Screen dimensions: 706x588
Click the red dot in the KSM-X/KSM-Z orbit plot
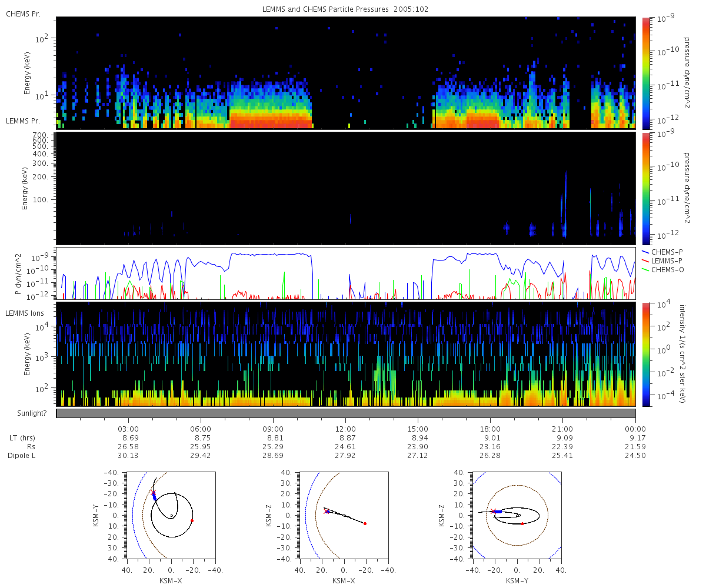click(365, 523)
